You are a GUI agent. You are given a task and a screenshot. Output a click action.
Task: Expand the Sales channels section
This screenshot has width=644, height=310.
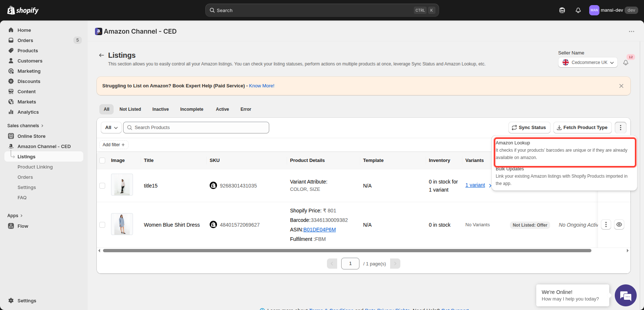point(25,125)
